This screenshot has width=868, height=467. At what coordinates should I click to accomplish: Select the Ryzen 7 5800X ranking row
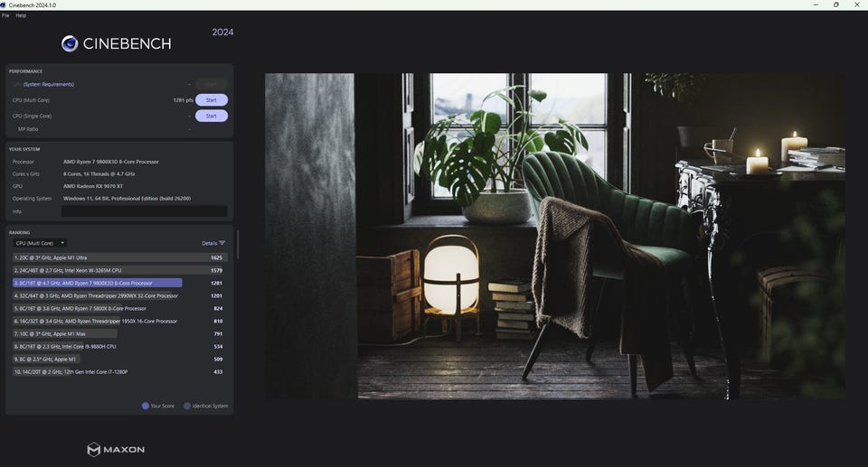(x=119, y=309)
